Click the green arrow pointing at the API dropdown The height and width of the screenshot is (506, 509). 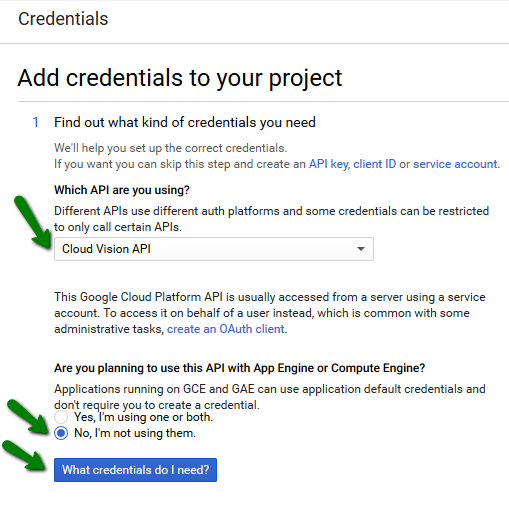pos(33,222)
